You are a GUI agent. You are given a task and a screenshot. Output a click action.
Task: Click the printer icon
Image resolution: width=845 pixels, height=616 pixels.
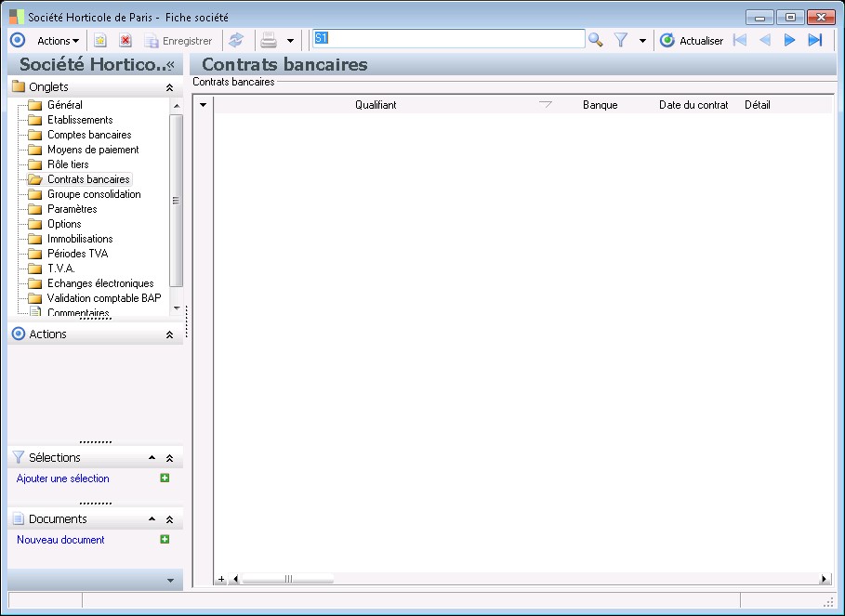click(269, 40)
